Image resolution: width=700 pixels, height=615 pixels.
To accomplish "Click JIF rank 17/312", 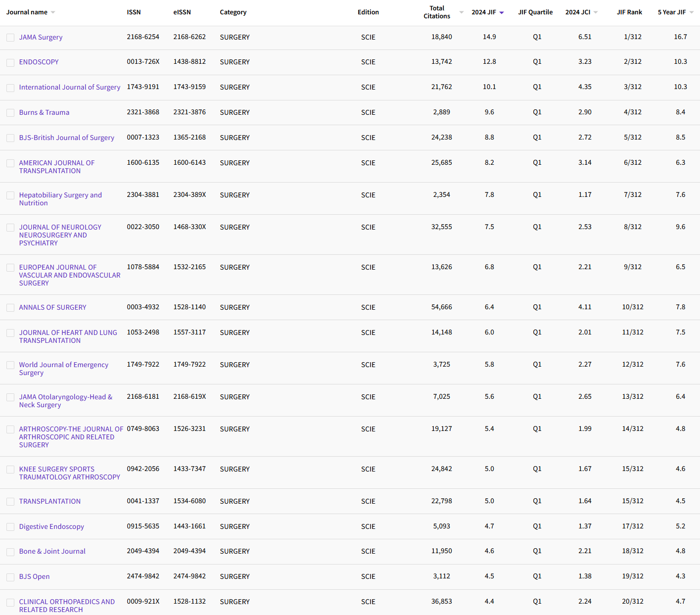I will (633, 526).
